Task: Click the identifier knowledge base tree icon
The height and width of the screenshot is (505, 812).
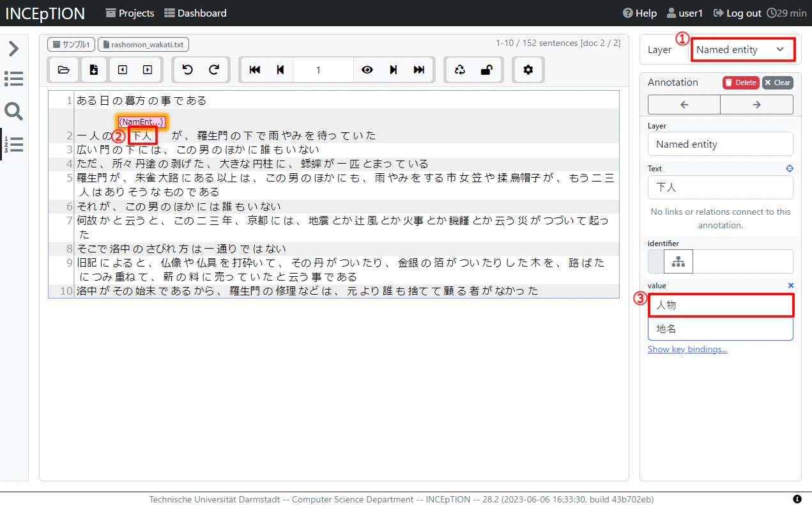Action: pos(678,261)
